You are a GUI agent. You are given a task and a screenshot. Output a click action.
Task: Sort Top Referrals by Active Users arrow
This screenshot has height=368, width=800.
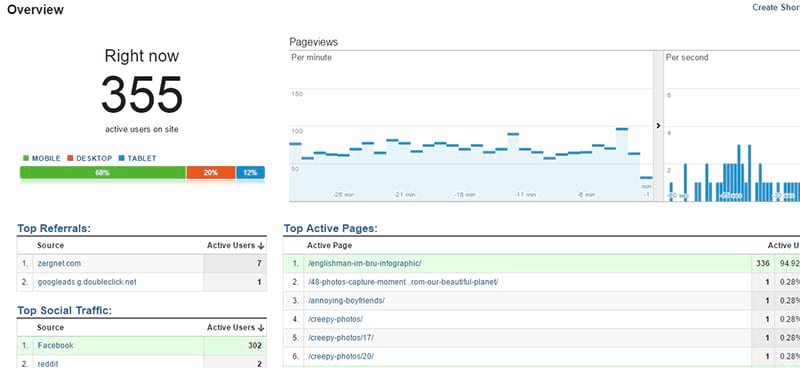(261, 246)
